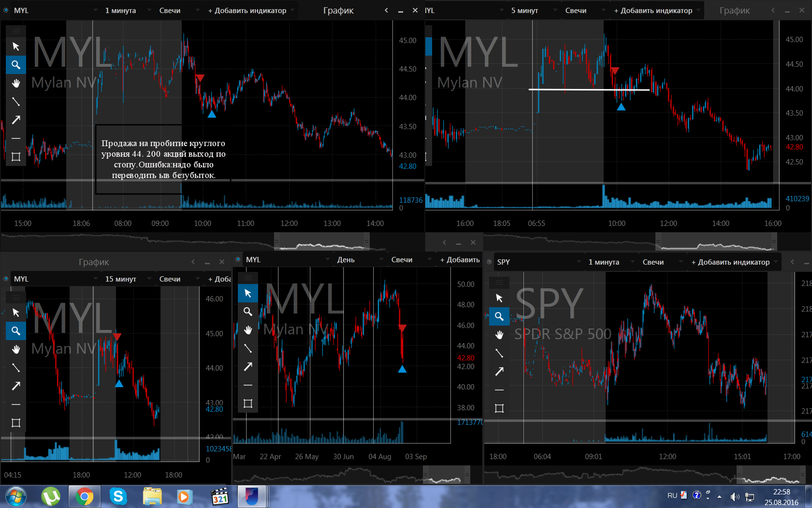The height and width of the screenshot is (508, 812).
Task: Select the 'График' title tab of top-right chart
Action: pyautogui.click(x=735, y=10)
